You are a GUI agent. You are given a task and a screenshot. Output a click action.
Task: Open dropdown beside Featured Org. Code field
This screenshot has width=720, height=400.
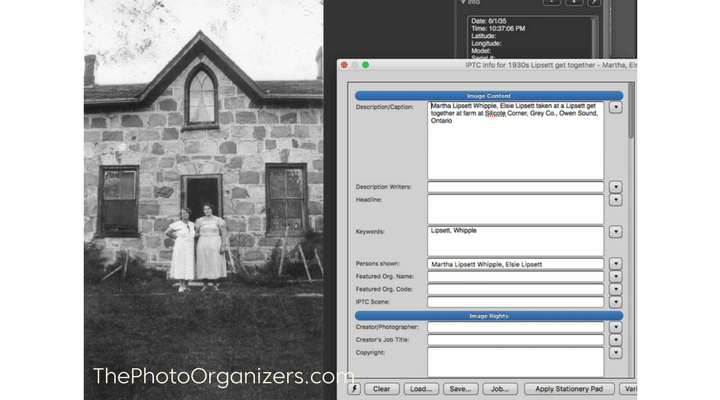pyautogui.click(x=616, y=289)
